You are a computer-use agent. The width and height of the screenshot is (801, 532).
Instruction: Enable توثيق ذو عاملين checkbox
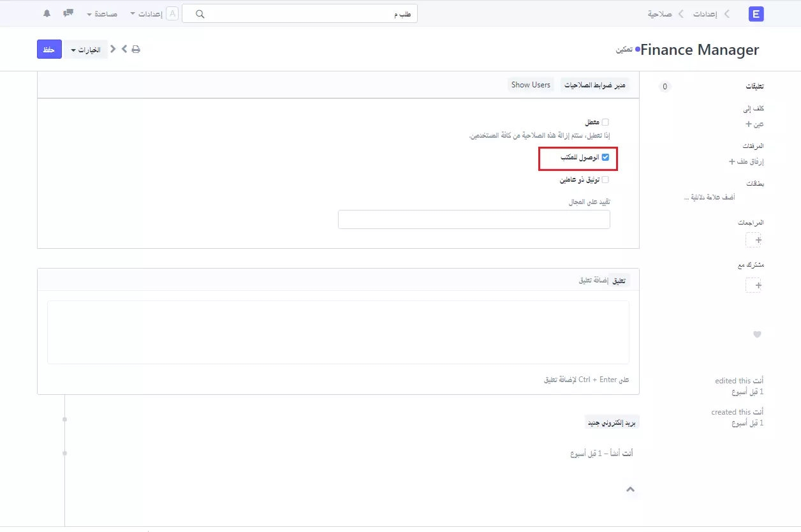pyautogui.click(x=605, y=180)
